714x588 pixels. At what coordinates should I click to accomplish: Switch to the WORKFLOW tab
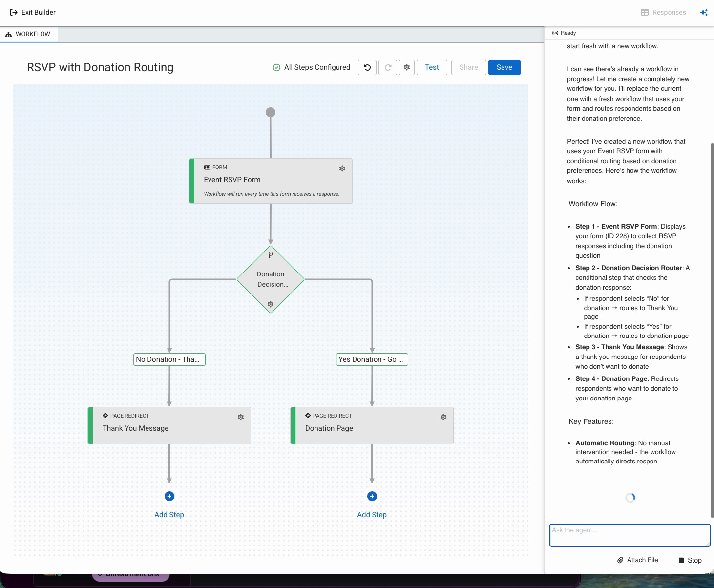[29, 34]
